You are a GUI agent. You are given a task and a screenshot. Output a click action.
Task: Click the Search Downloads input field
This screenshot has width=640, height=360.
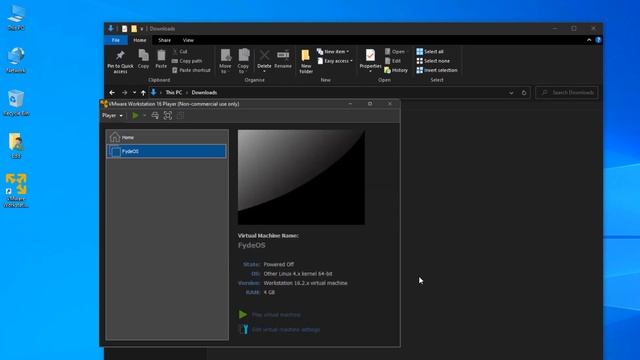click(567, 93)
